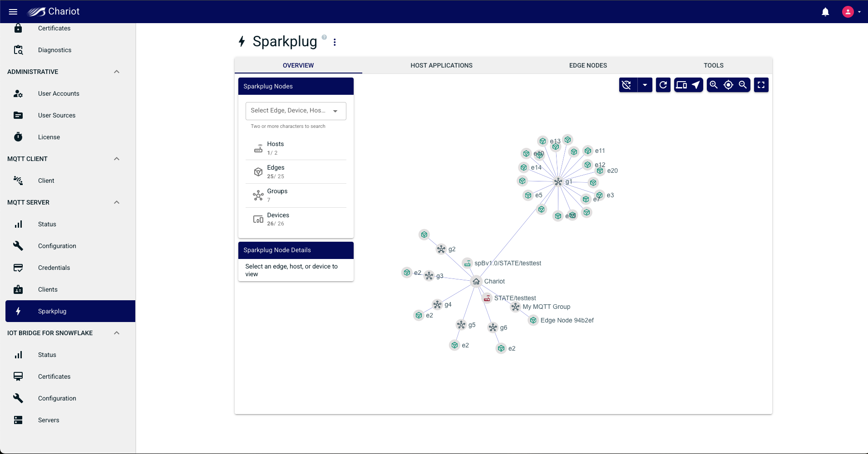
Task: Switch to the Host Applications tab
Action: (441, 65)
